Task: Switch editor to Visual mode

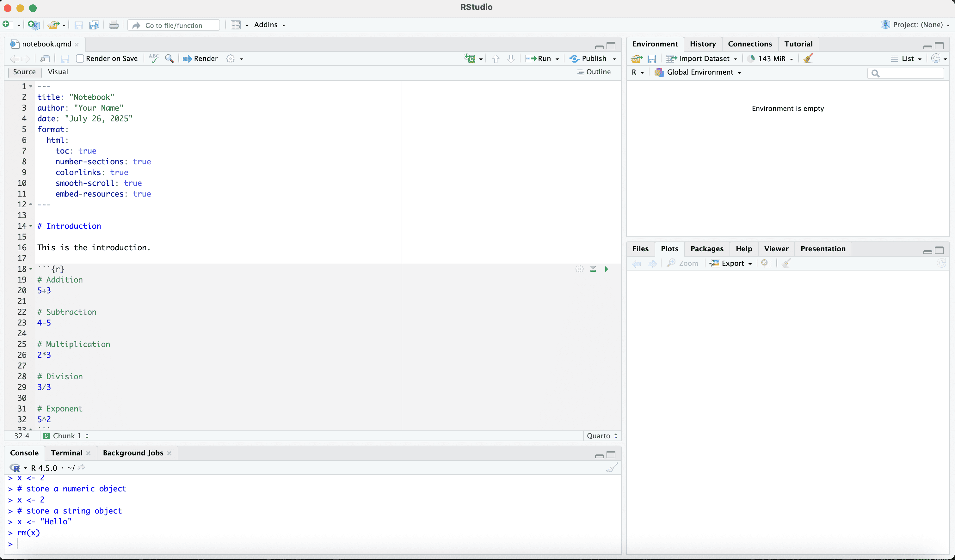Action: (58, 72)
